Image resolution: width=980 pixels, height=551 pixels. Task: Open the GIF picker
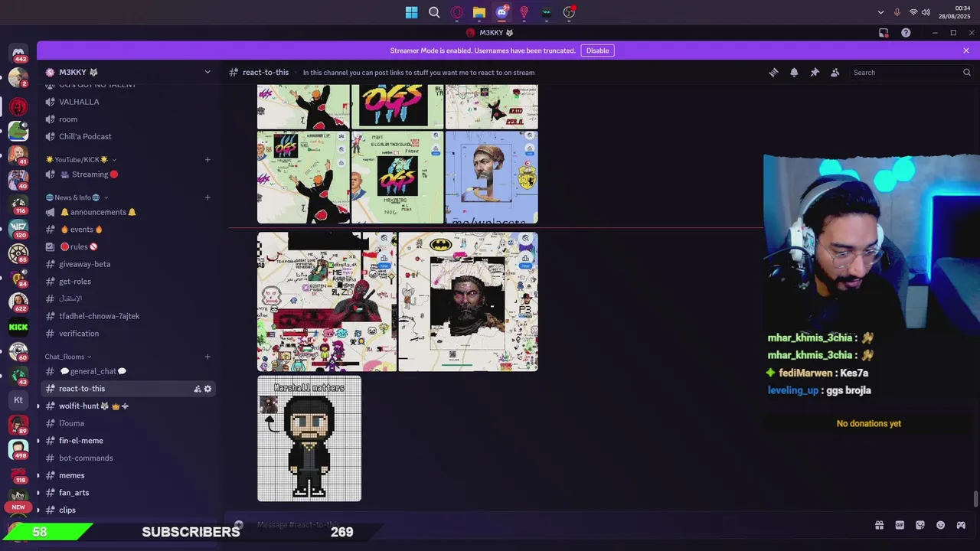click(900, 525)
